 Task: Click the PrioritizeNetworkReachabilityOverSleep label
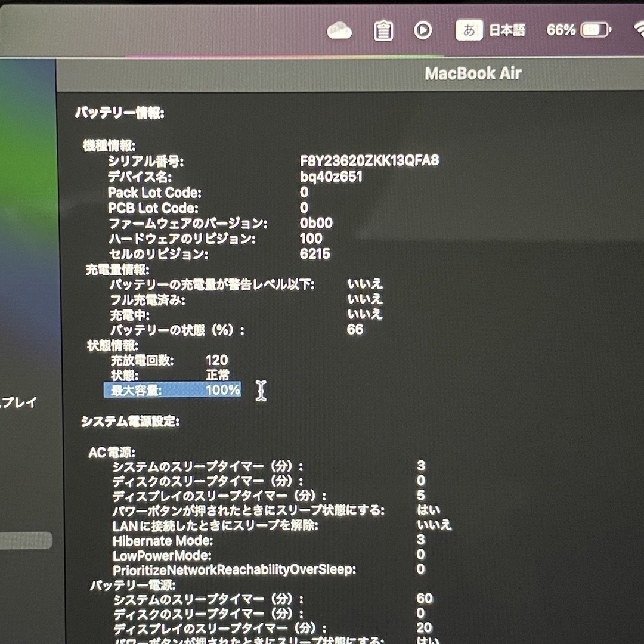pos(234,570)
